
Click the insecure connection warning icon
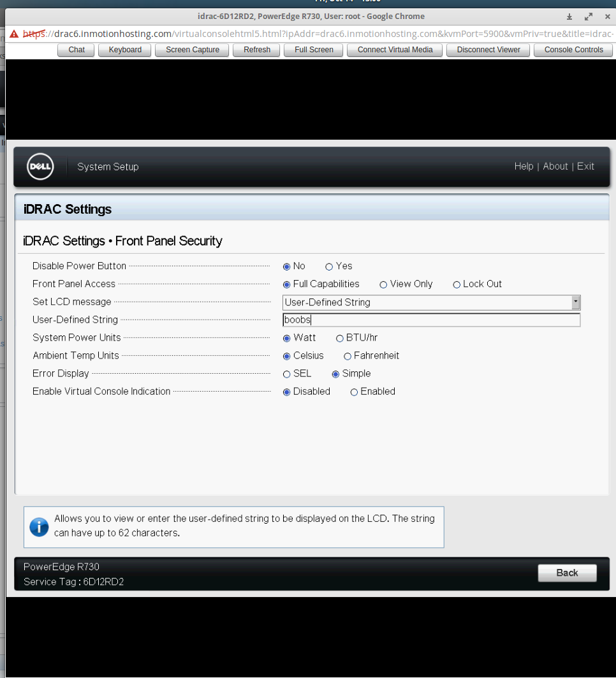[14, 34]
